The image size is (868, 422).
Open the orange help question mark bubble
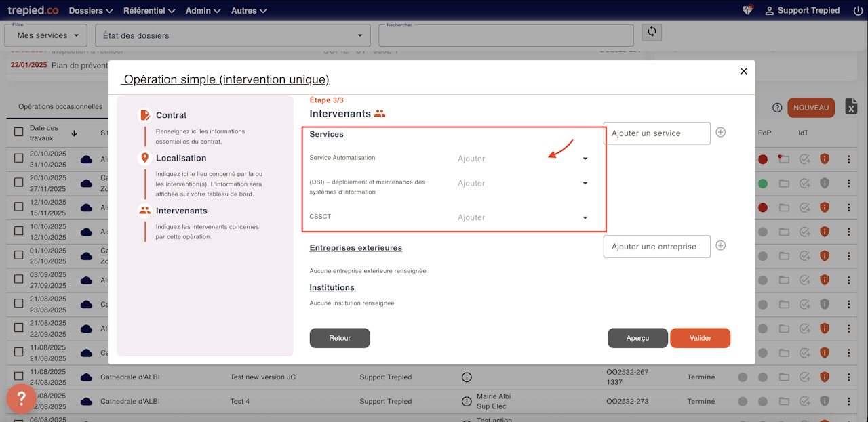point(21,398)
